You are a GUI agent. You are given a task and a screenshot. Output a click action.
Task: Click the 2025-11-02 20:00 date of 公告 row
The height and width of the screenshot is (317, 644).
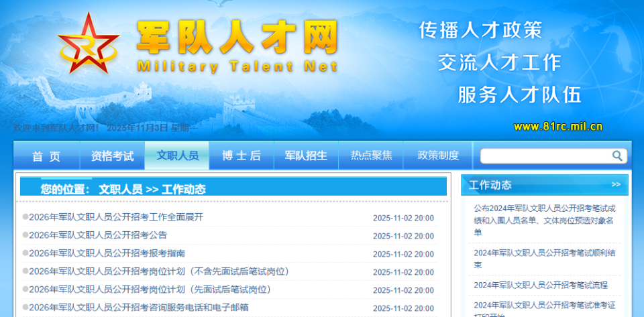coord(403,236)
